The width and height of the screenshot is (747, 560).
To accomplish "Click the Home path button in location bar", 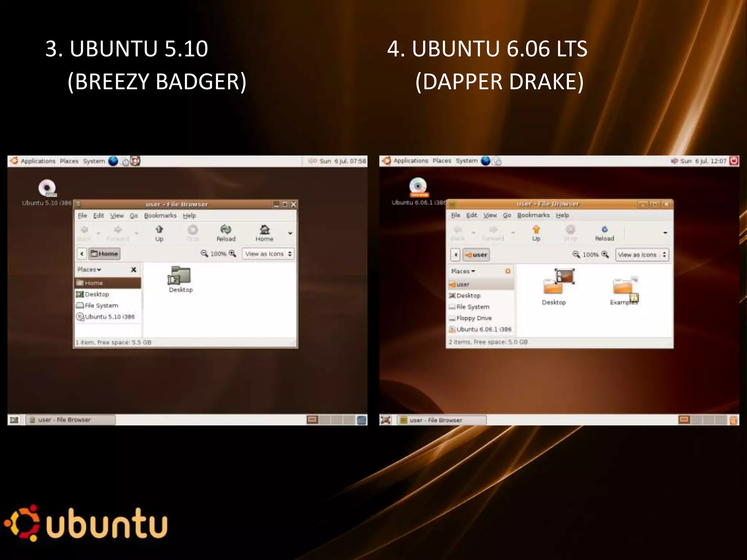I will coord(105,254).
